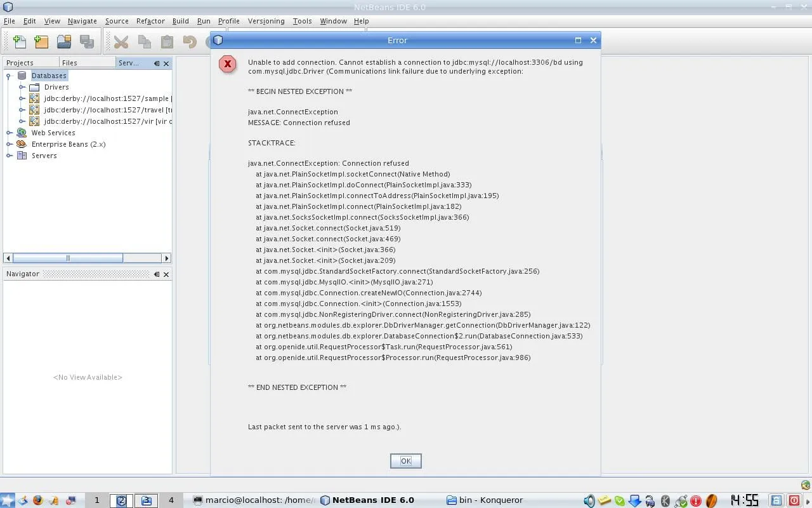Open the Refactor menu
This screenshot has height=508, width=812.
click(150, 21)
